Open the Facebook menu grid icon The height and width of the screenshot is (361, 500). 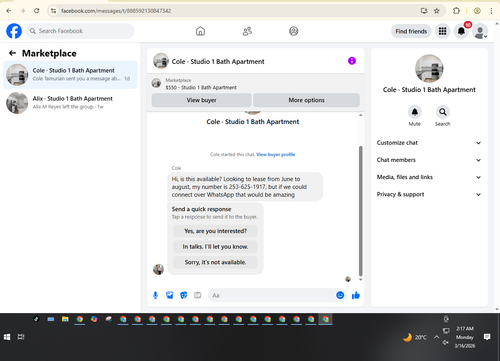coord(442,31)
